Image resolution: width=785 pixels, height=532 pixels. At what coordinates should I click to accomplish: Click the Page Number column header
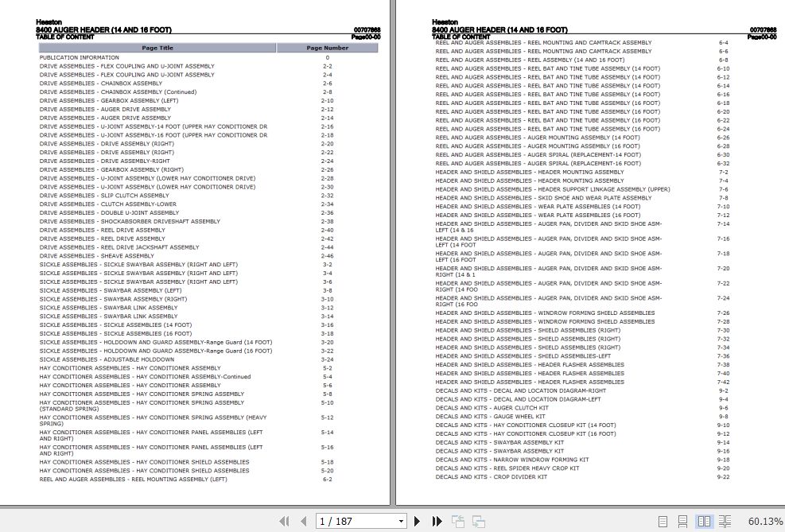[x=328, y=48]
